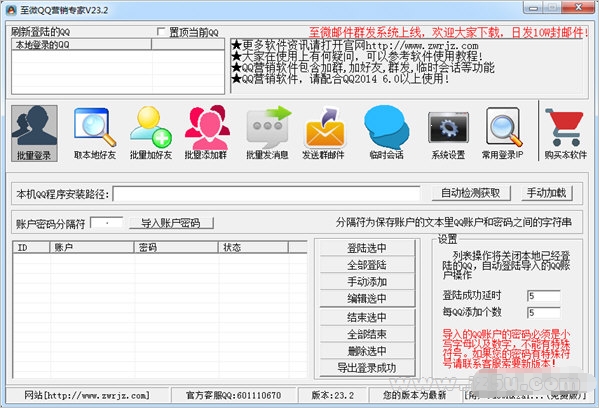The image size is (599, 408).
Task: Click the red 至微邮件群发系统上线 announcement link
Action: click(x=448, y=32)
